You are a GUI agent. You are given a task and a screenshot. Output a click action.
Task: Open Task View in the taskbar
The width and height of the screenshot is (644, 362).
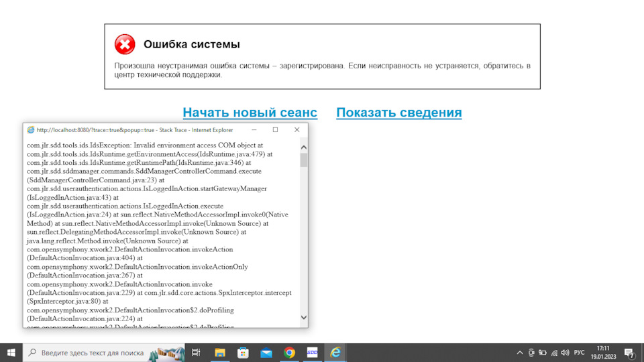[196, 353]
